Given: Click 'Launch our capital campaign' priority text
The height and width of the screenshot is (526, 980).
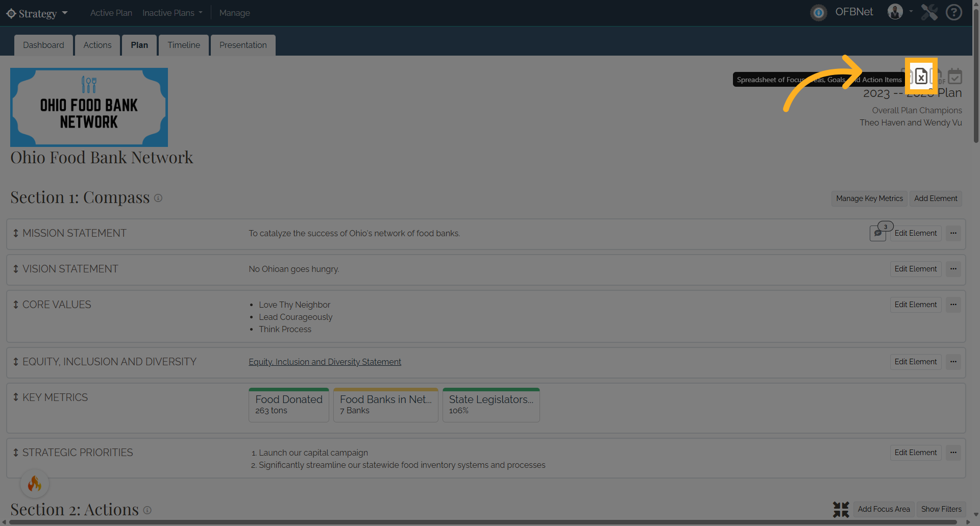Looking at the screenshot, I should [x=313, y=453].
